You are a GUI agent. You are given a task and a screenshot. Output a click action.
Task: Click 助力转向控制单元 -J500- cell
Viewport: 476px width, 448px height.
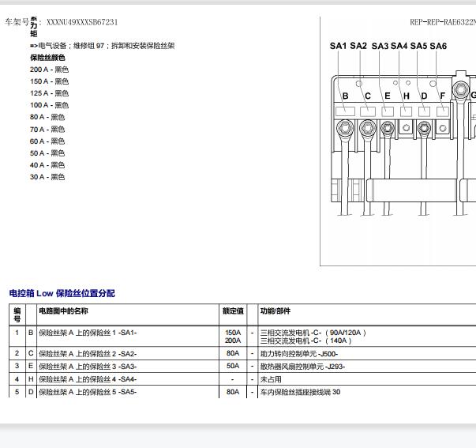click(x=299, y=354)
